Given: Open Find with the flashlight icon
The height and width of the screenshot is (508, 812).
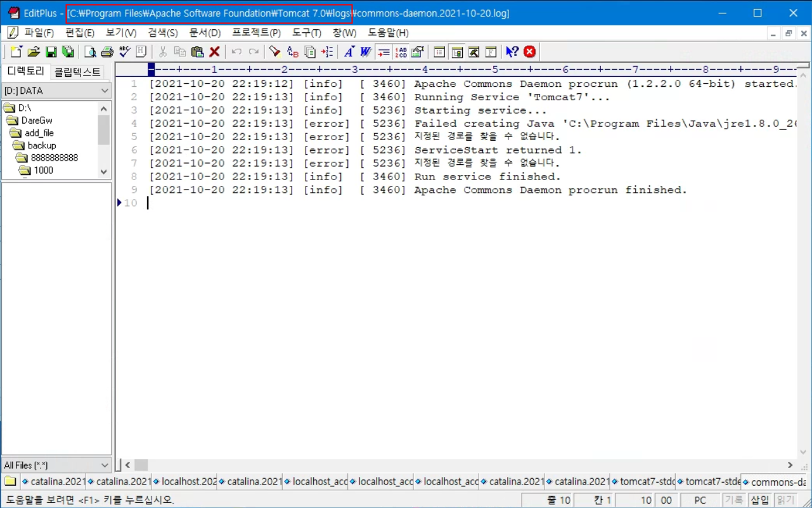Looking at the screenshot, I should click(275, 52).
